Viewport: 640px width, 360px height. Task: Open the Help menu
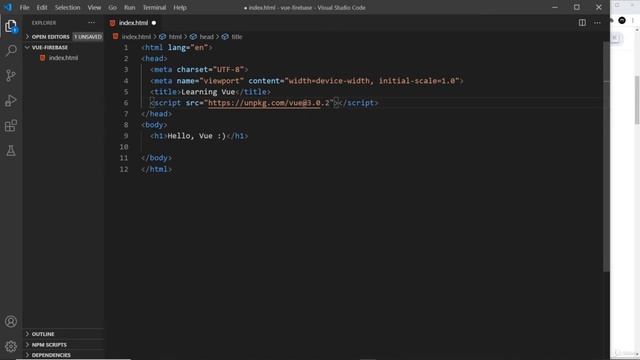(180, 7)
